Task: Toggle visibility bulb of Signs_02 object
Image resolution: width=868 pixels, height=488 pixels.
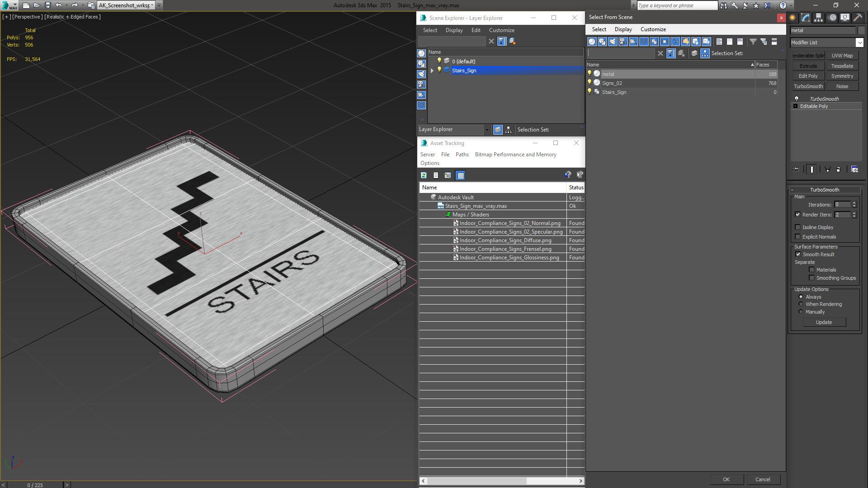Action: point(589,82)
